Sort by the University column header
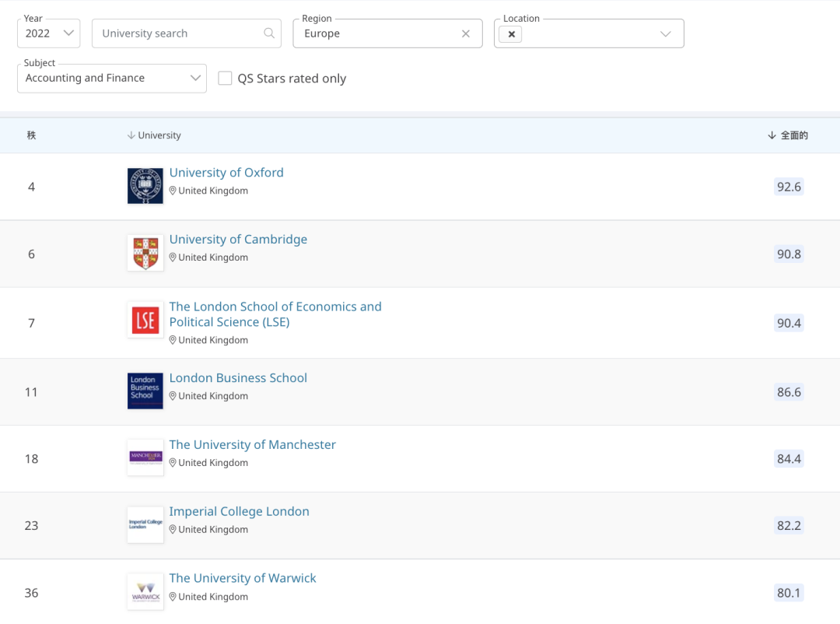 click(155, 135)
